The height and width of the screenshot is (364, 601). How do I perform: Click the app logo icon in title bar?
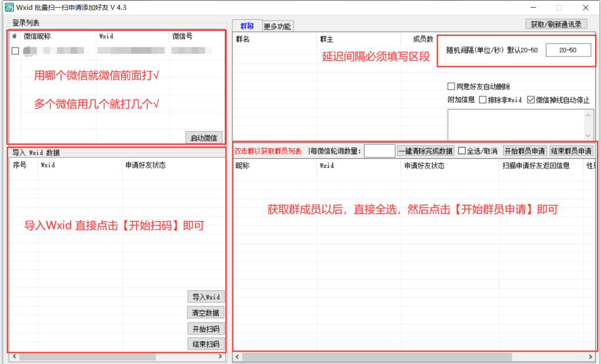pos(9,8)
